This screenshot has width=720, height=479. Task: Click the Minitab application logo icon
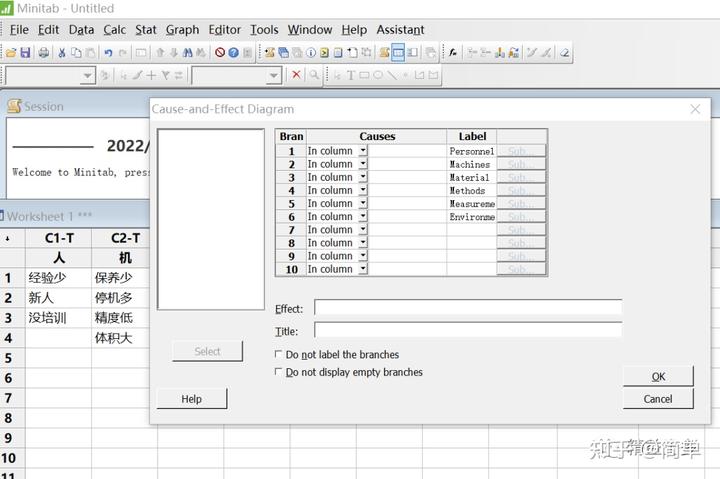point(6,8)
